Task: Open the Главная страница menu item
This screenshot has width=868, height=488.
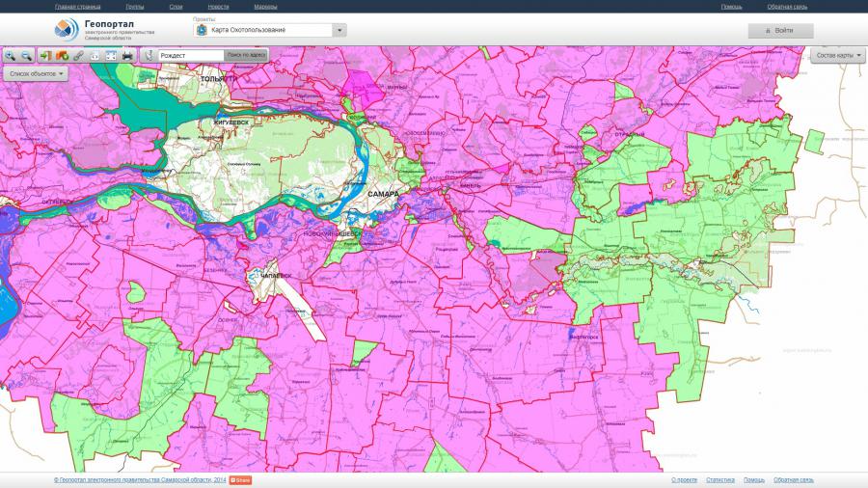Action: 75,6
